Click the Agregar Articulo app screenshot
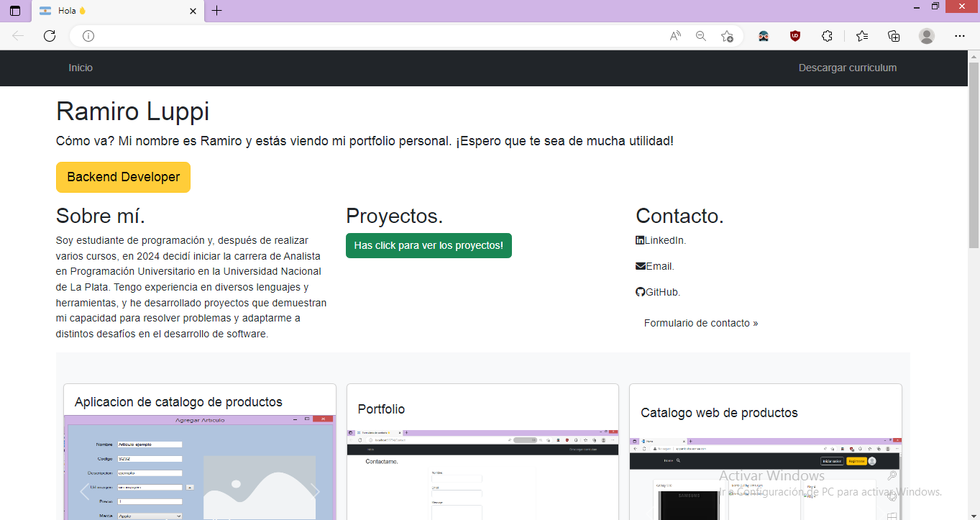The width and height of the screenshot is (980, 520). click(199, 467)
